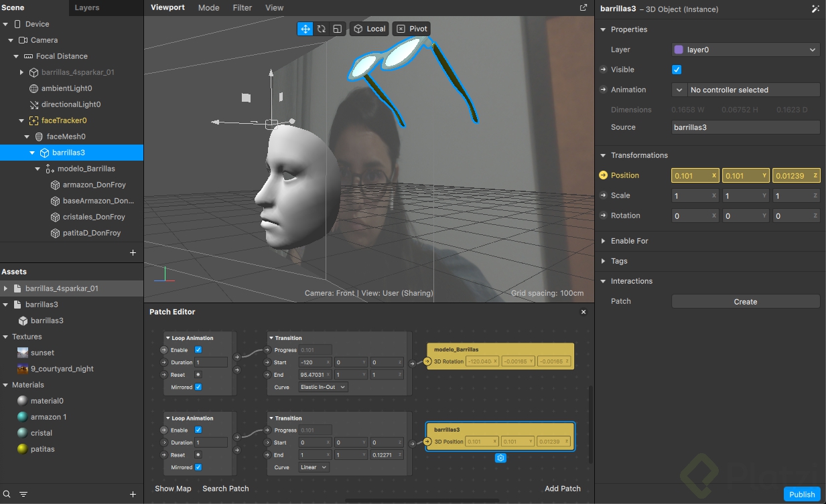The height and width of the screenshot is (504, 826).
Task: Select the rotate tool in viewport toolbar
Action: 322,29
